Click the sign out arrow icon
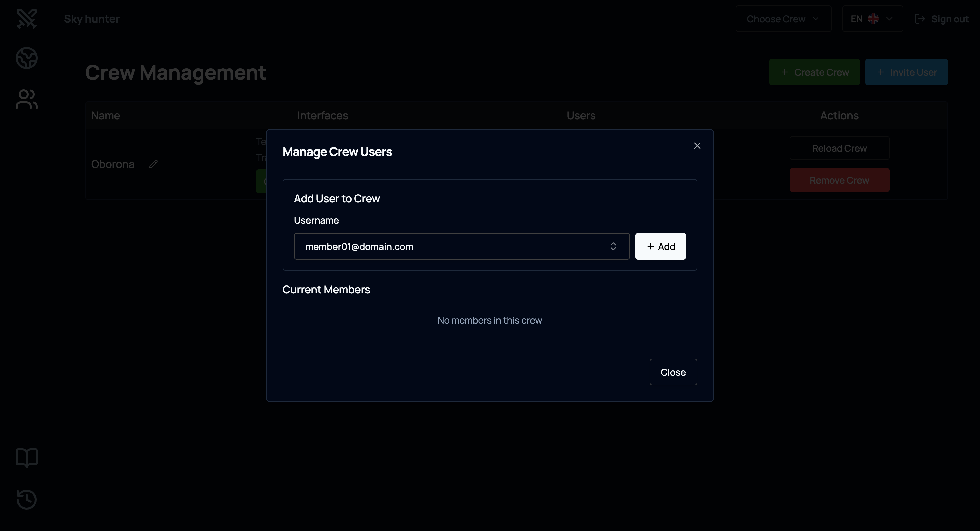980x531 pixels. pyautogui.click(x=920, y=19)
